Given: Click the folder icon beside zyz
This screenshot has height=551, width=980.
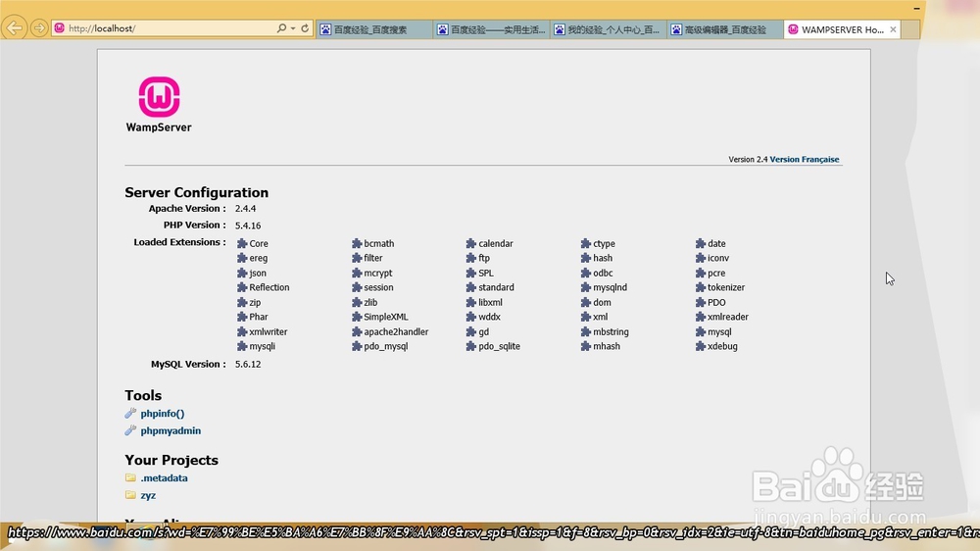Looking at the screenshot, I should coord(130,495).
